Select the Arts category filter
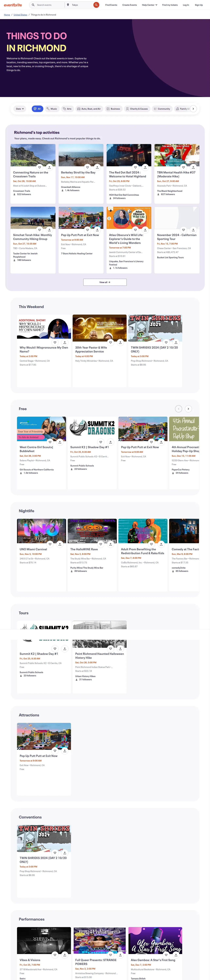The height and width of the screenshot is (980, 210). point(67,109)
